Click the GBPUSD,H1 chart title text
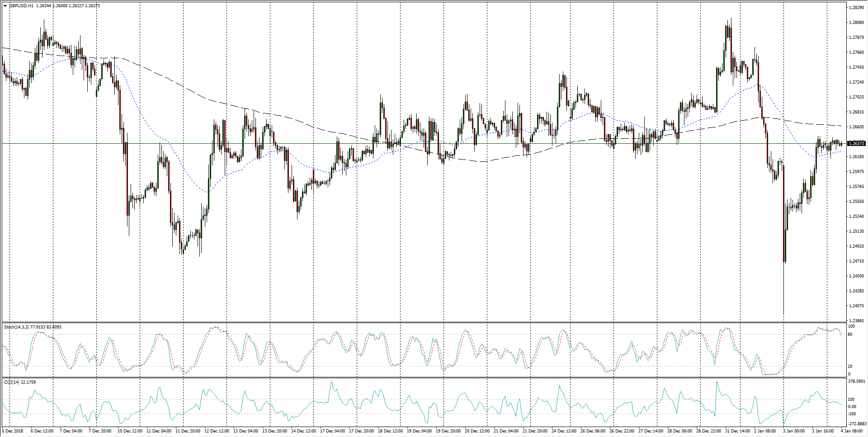Screen dimensions: 868x437 pyautogui.click(x=21, y=6)
